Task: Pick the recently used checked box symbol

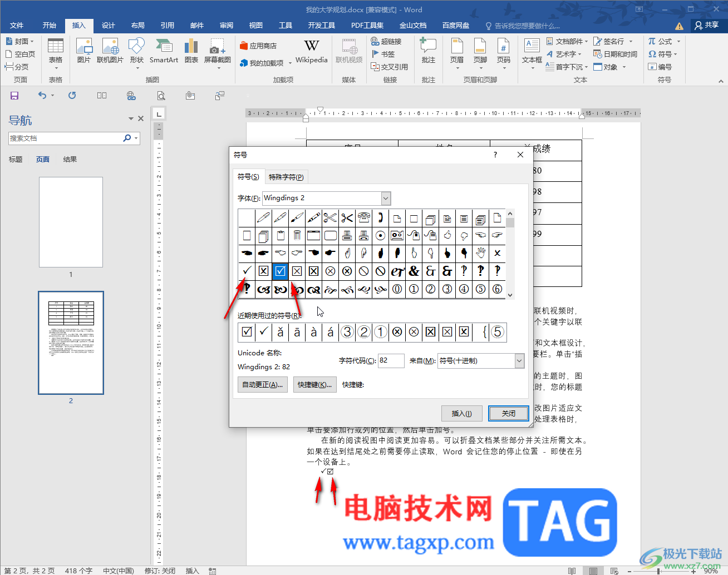Action: [x=247, y=332]
